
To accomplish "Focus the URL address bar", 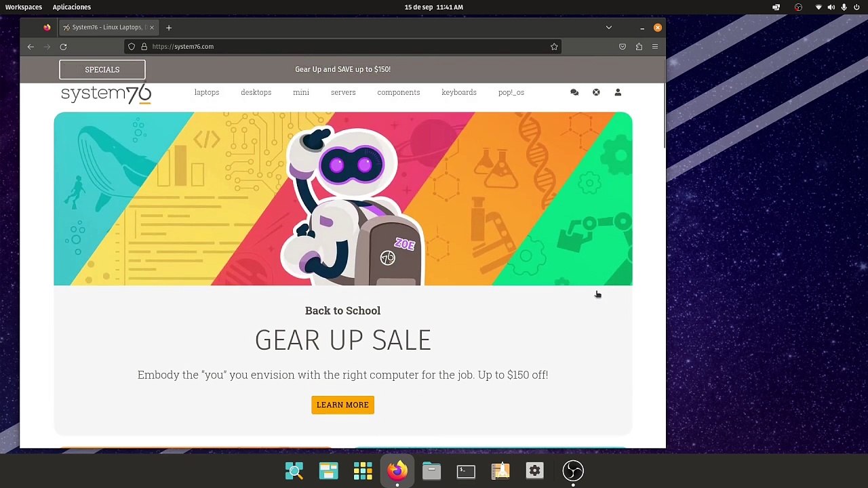I will coord(342,47).
